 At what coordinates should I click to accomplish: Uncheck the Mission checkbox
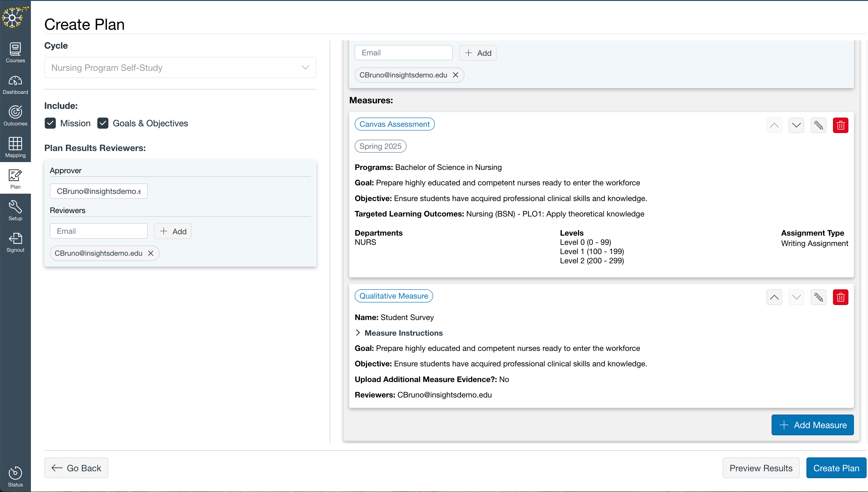50,123
